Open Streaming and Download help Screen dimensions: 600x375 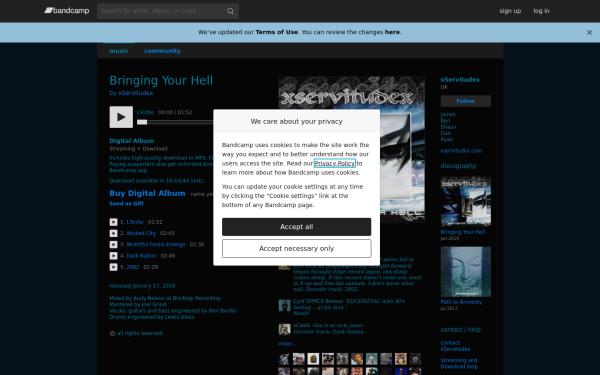pyautogui.click(x=459, y=363)
